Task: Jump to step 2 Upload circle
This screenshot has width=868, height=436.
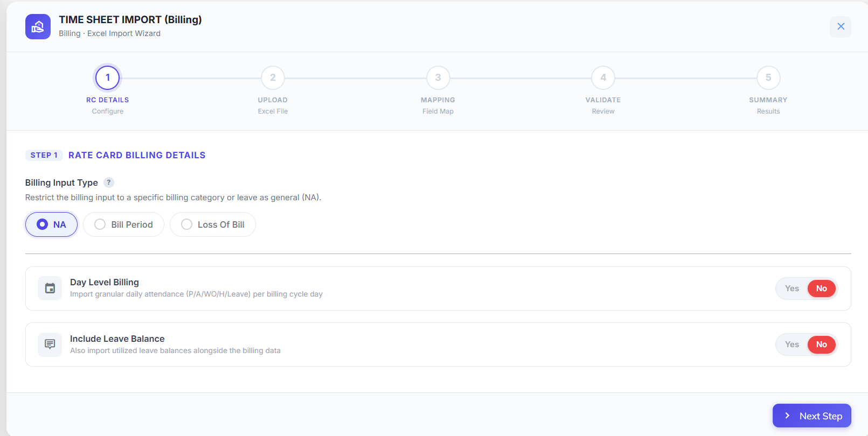Action: (273, 78)
